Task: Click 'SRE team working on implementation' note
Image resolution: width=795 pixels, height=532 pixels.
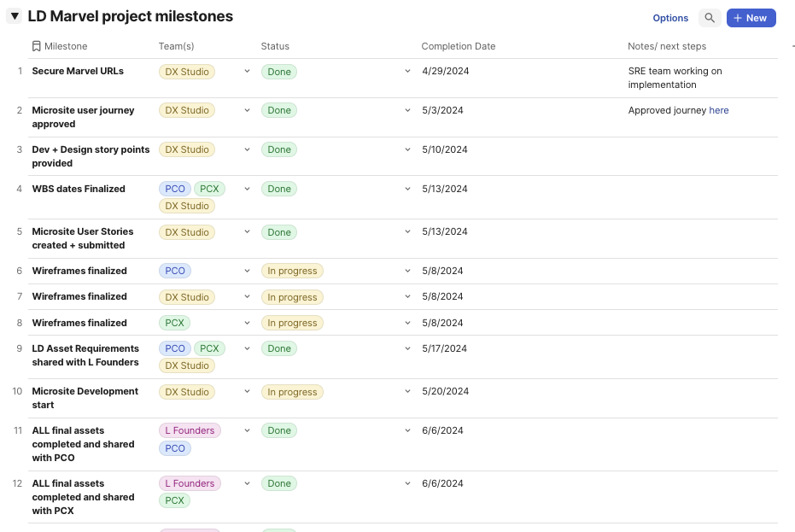Action: [675, 78]
